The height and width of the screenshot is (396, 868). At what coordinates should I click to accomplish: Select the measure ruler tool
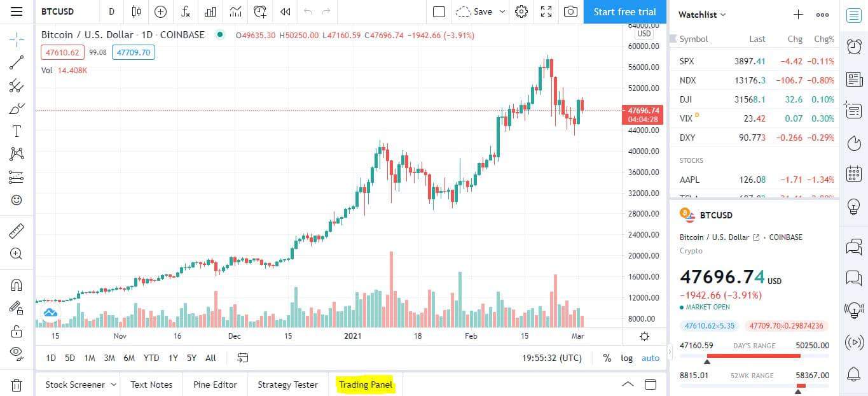click(x=17, y=230)
